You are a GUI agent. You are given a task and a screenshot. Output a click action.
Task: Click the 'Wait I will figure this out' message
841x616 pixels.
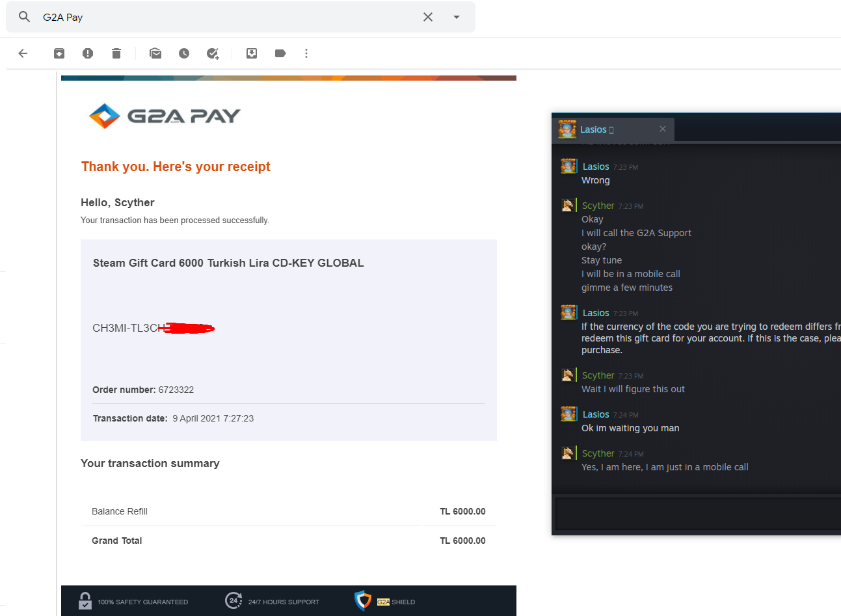633,389
